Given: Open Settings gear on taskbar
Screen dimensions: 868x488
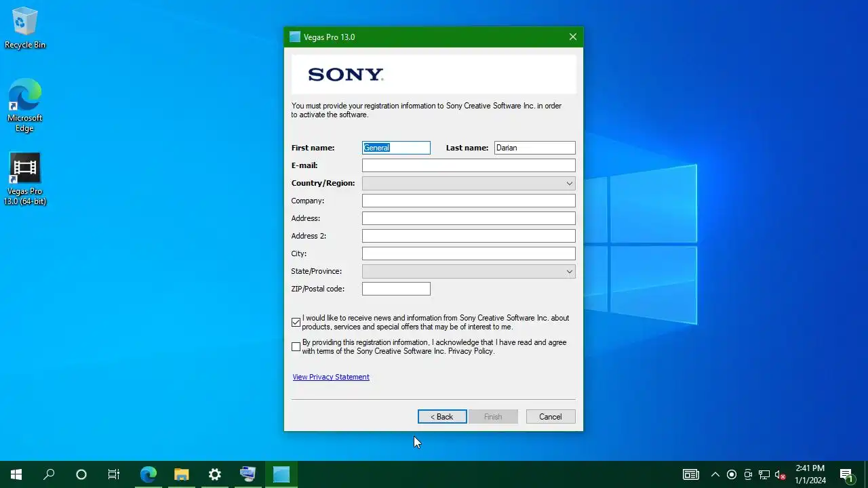Looking at the screenshot, I should click(x=214, y=474).
